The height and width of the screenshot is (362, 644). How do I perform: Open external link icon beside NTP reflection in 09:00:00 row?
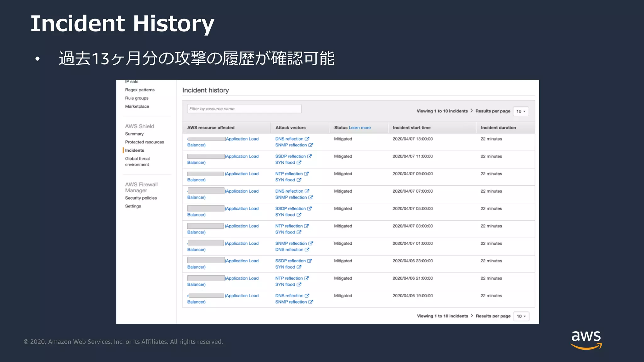307,173
